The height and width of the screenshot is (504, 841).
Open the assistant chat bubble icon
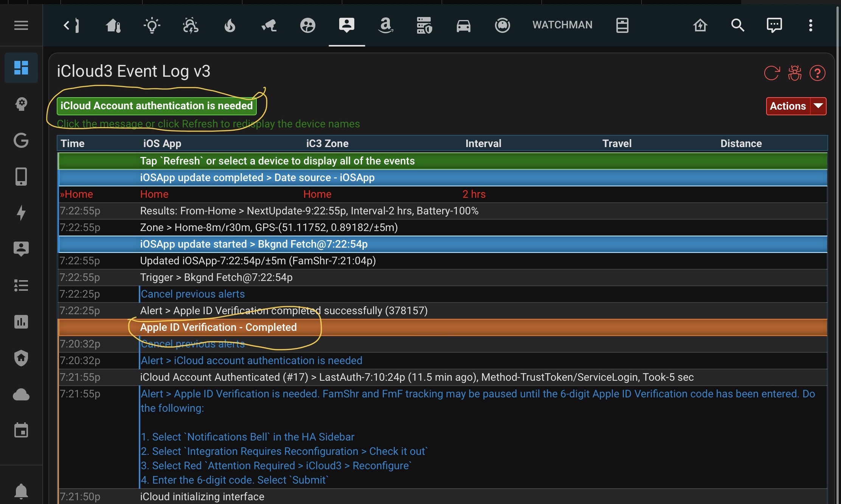pos(774,25)
